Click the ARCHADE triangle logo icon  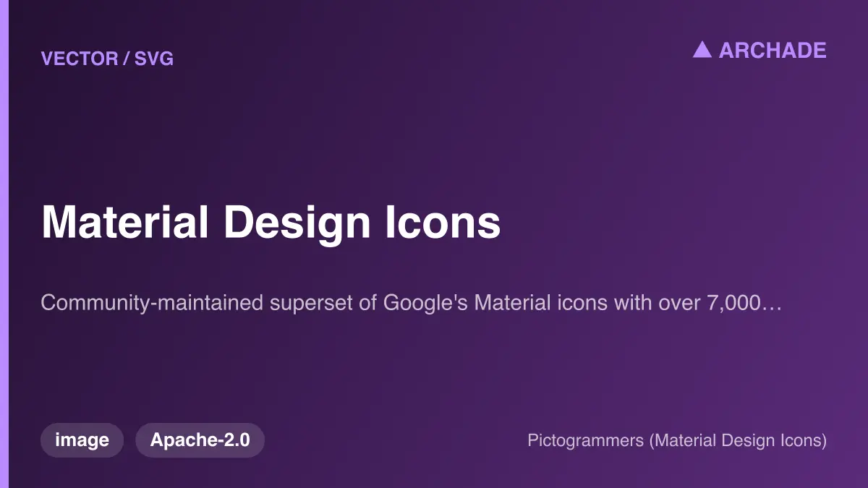point(702,49)
